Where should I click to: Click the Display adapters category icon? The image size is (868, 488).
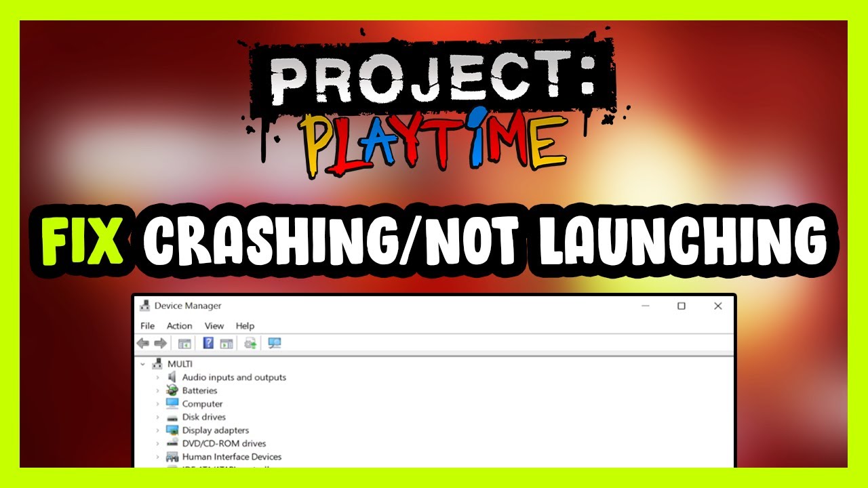[172, 430]
